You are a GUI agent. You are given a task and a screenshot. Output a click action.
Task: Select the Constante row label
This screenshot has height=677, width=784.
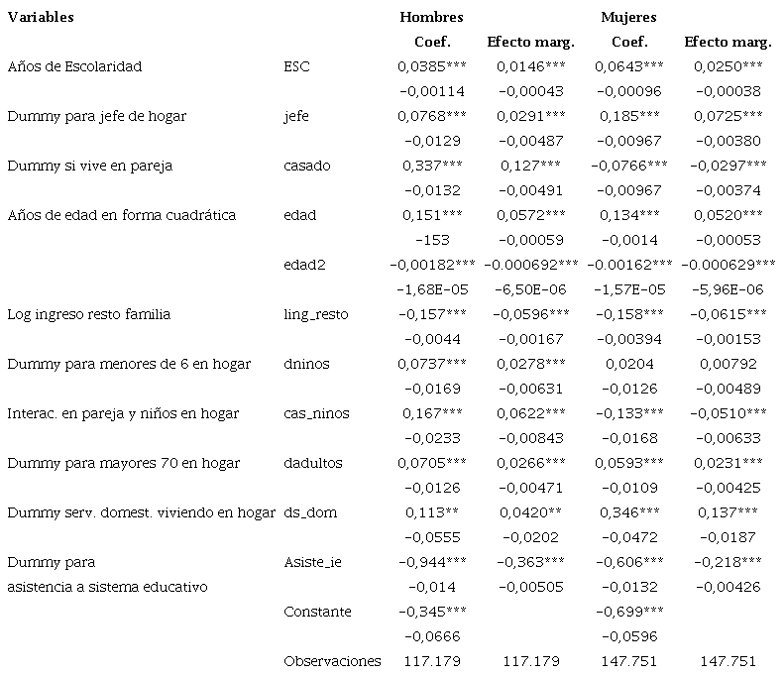point(317,612)
